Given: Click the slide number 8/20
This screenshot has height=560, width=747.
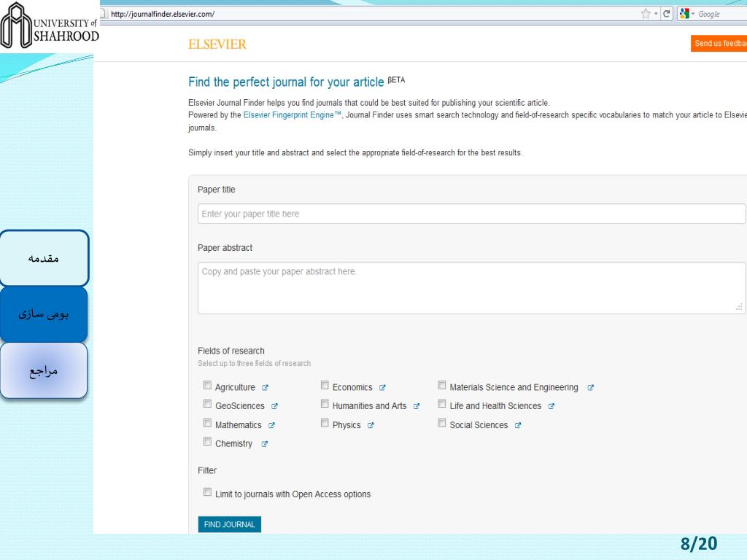Looking at the screenshot, I should pyautogui.click(x=699, y=543).
